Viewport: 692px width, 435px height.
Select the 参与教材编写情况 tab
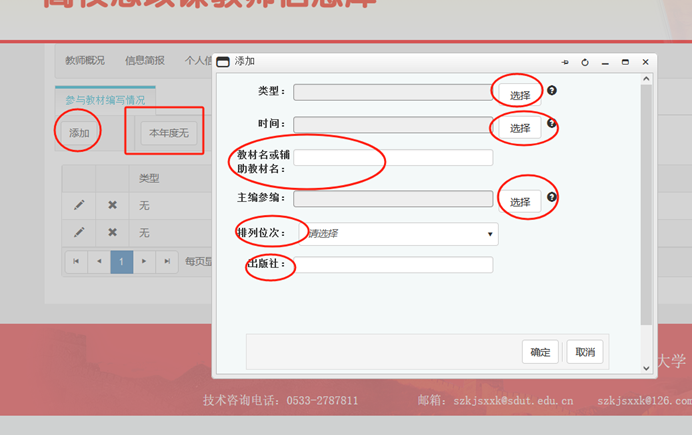tap(105, 100)
